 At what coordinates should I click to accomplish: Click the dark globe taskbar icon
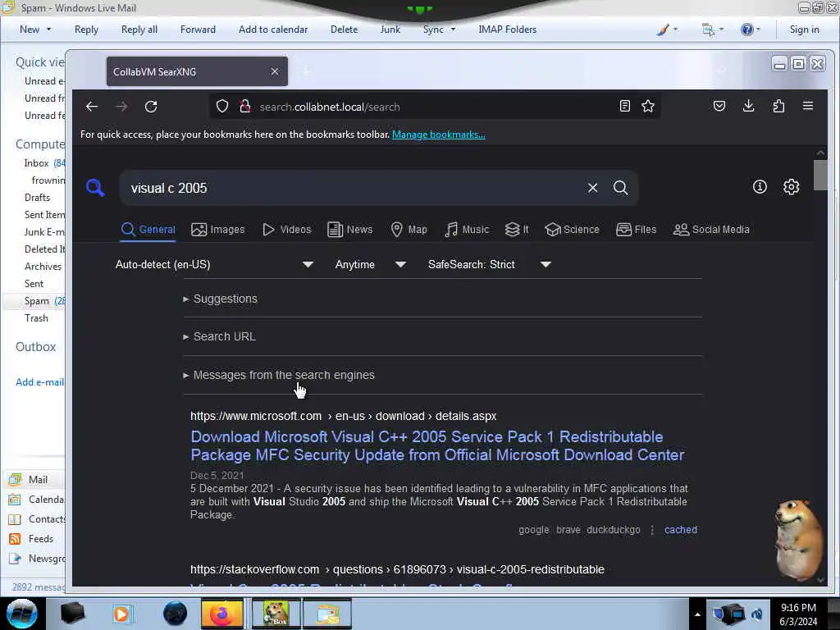(176, 614)
